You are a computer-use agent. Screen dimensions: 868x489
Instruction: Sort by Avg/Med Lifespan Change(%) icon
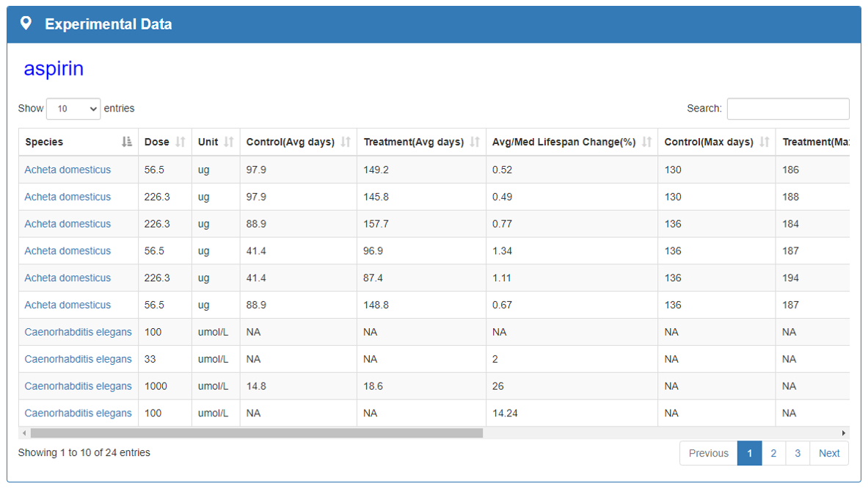(646, 142)
